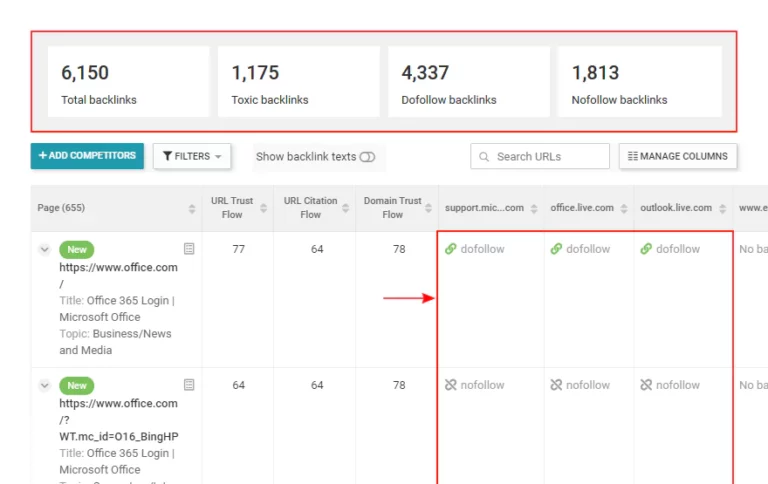Click URL Trust Flow value 77

coord(239,249)
